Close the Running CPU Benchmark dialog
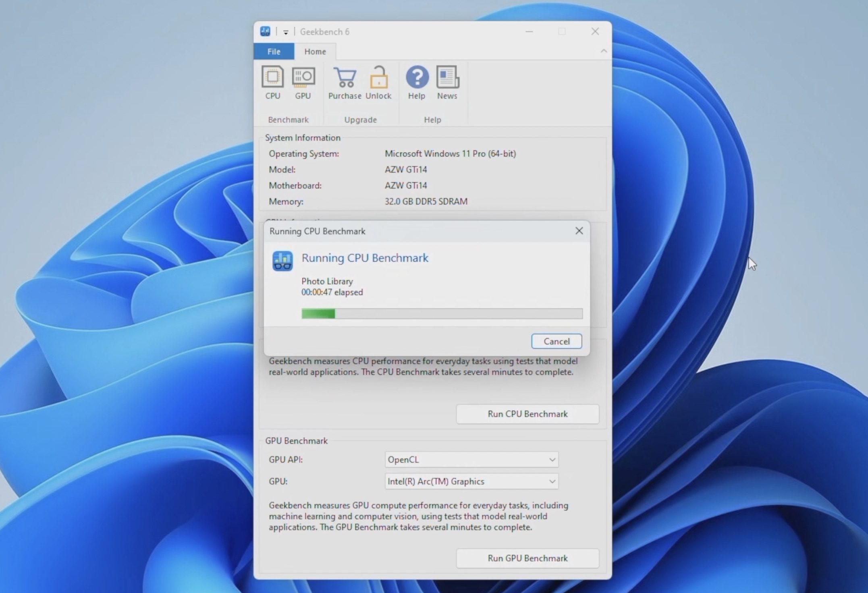Viewport: 868px width, 593px height. (x=579, y=231)
